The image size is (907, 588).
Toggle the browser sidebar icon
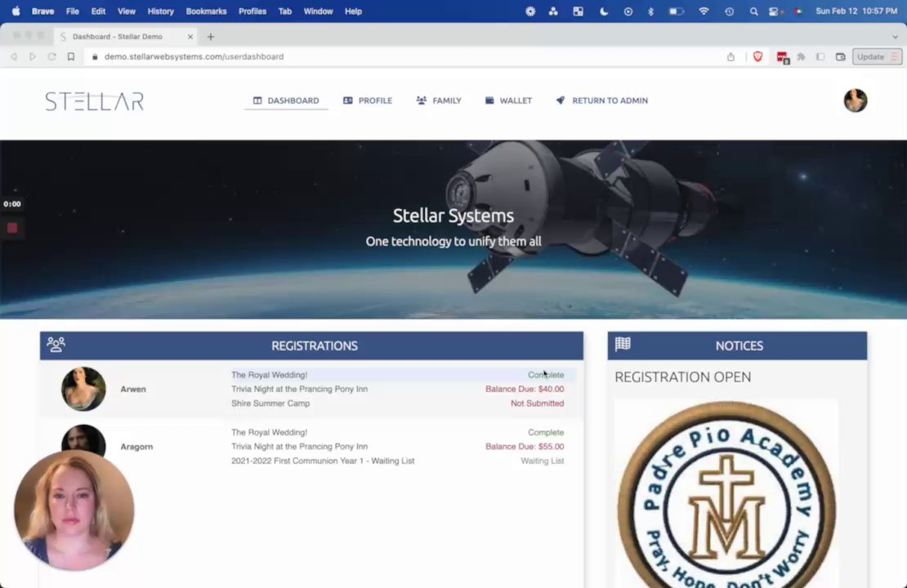[x=820, y=56]
